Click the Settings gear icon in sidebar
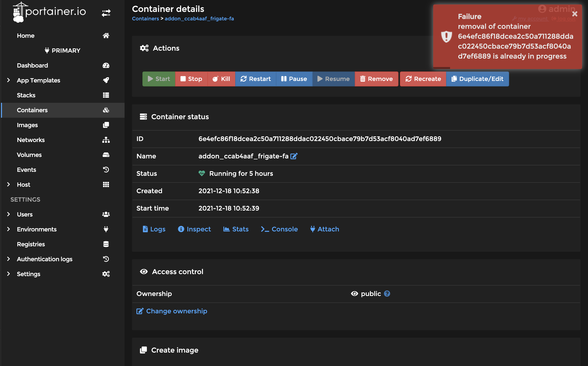 click(x=106, y=274)
